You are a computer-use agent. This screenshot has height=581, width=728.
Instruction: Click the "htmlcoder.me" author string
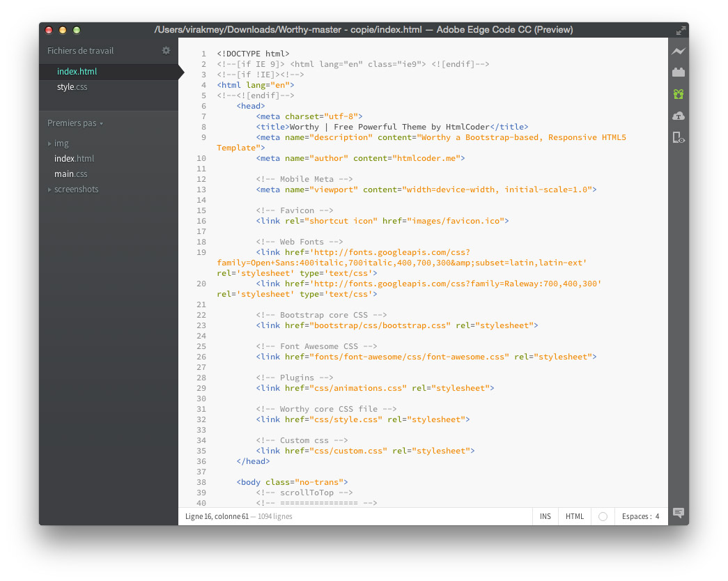pyautogui.click(x=426, y=158)
